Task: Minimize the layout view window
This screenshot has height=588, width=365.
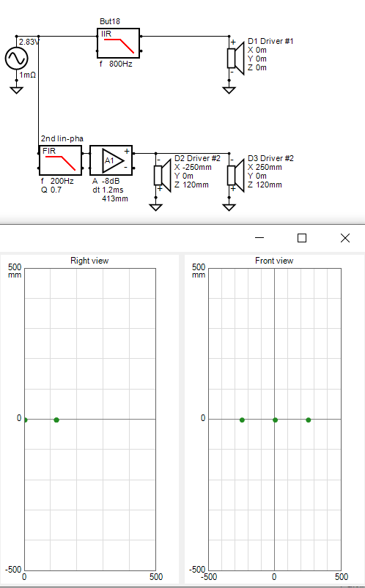Action: click(x=259, y=238)
